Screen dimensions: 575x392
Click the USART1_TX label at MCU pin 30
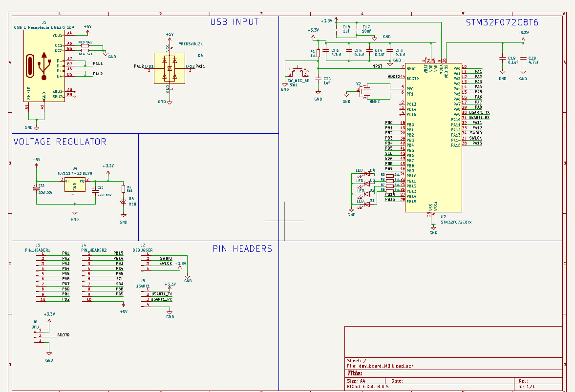pyautogui.click(x=479, y=112)
